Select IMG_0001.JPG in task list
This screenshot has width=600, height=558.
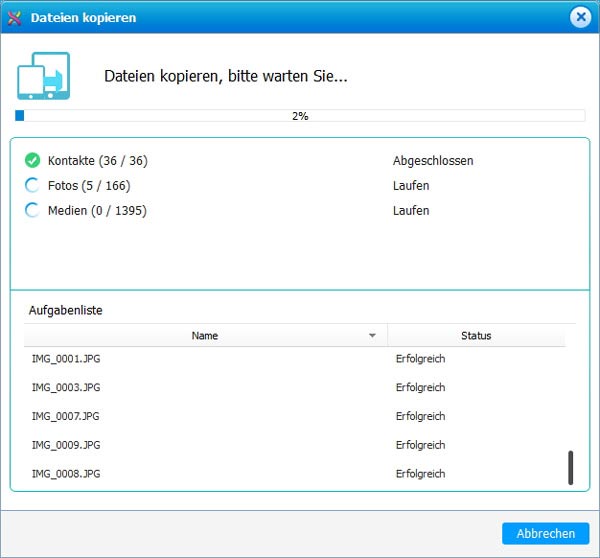coord(66,358)
